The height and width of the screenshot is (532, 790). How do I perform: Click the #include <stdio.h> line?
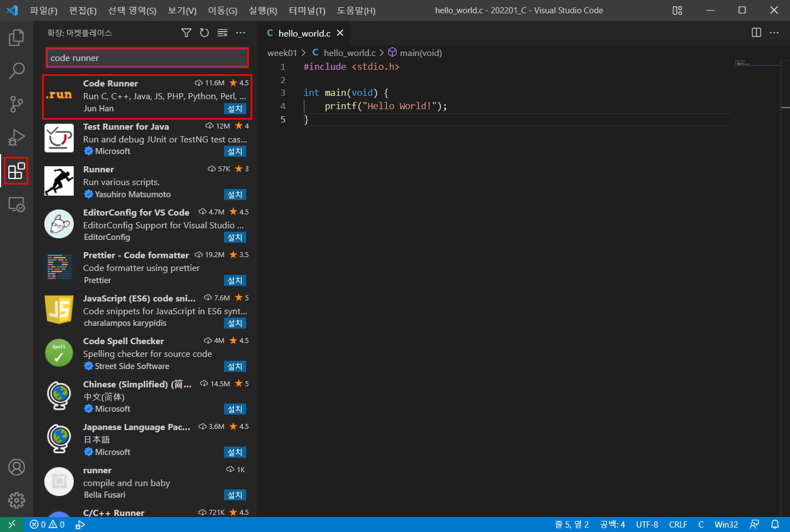[351, 66]
